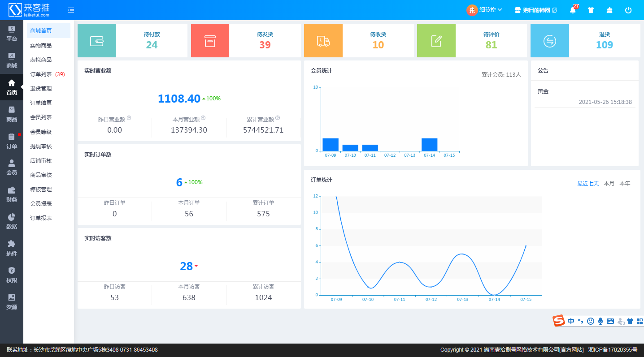Click the 07-09 bar in member chart
Screen dimensions: 644x357
tap(331, 145)
